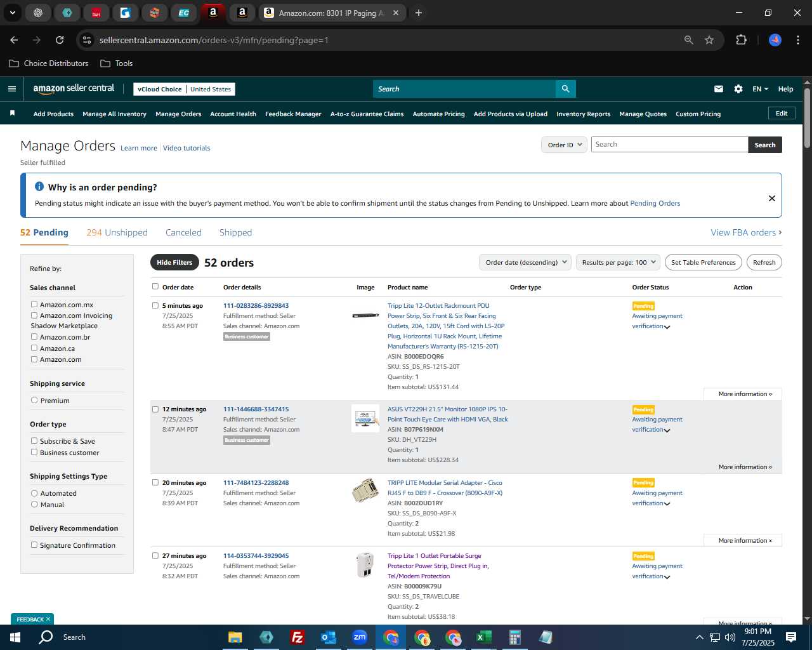This screenshot has width=812, height=650.
Task: Check Signature Confirmation filter
Action: click(34, 545)
